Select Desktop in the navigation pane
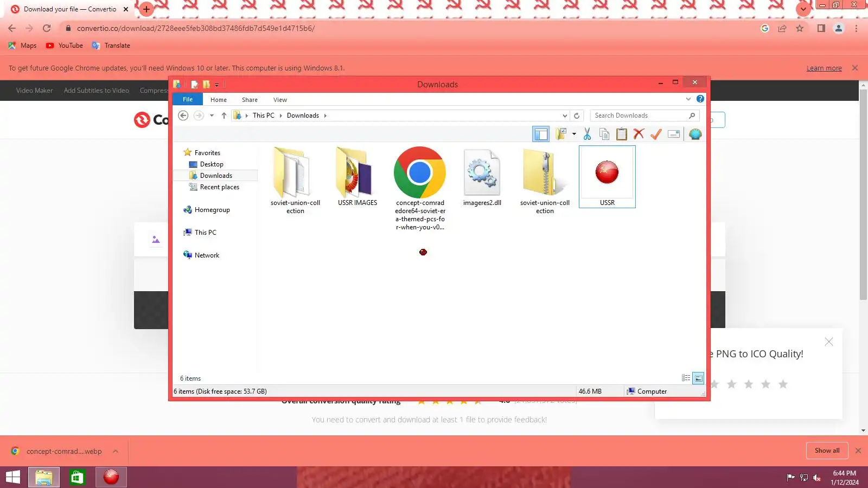The height and width of the screenshot is (488, 868). coord(212,164)
